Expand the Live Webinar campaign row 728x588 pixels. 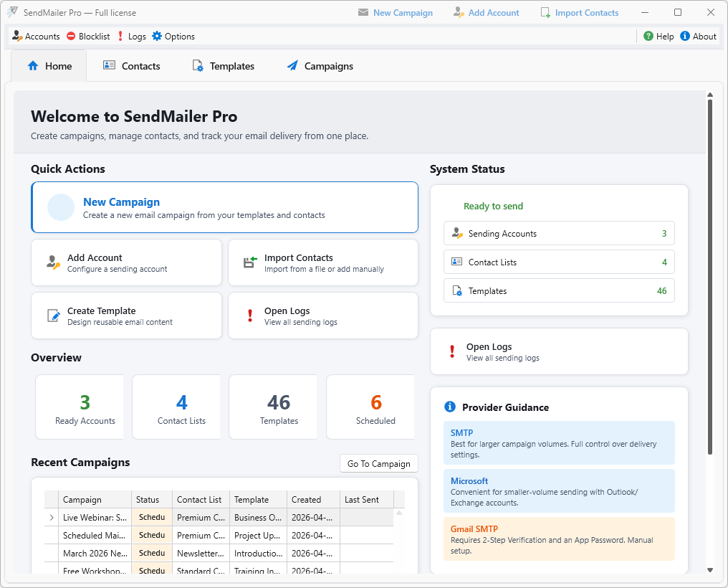click(x=51, y=517)
